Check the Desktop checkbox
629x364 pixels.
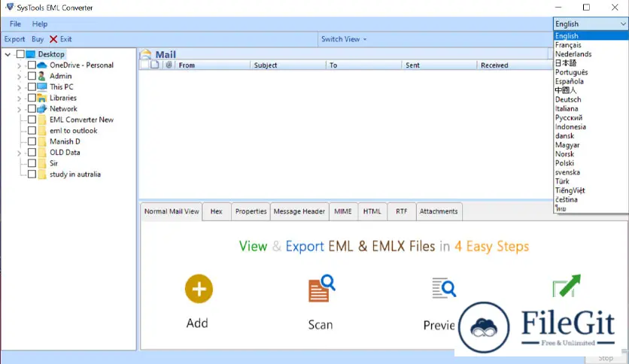(20, 54)
